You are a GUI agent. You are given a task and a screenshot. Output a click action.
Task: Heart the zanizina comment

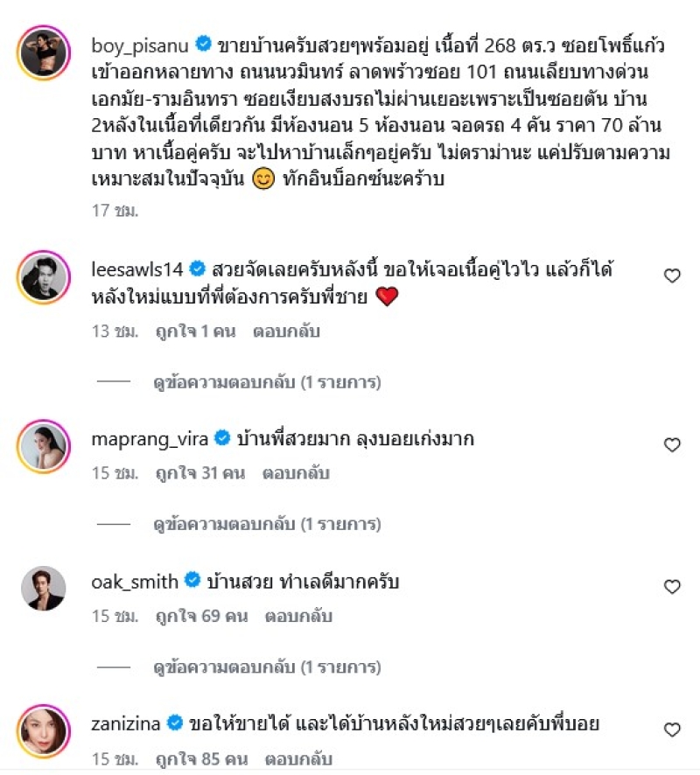tap(672, 730)
